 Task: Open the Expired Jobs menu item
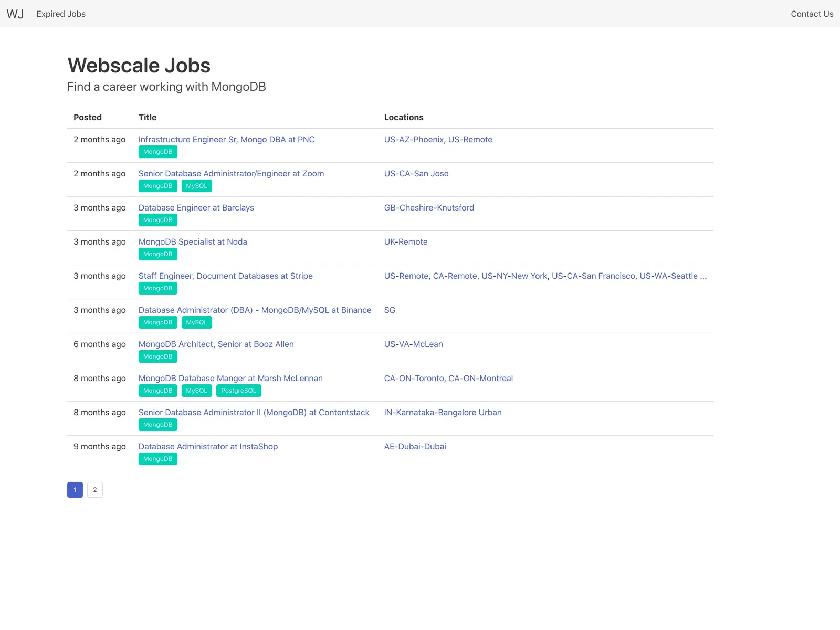[x=61, y=14]
